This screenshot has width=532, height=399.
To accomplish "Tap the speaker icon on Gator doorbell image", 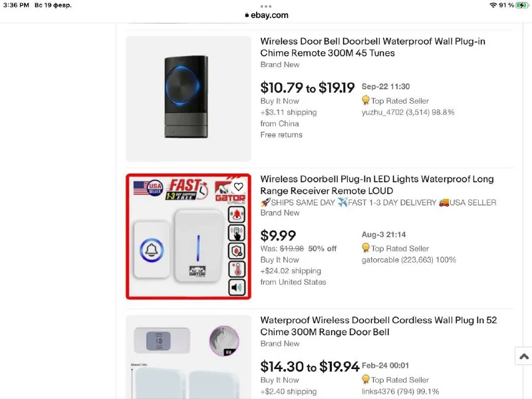I will pyautogui.click(x=237, y=288).
